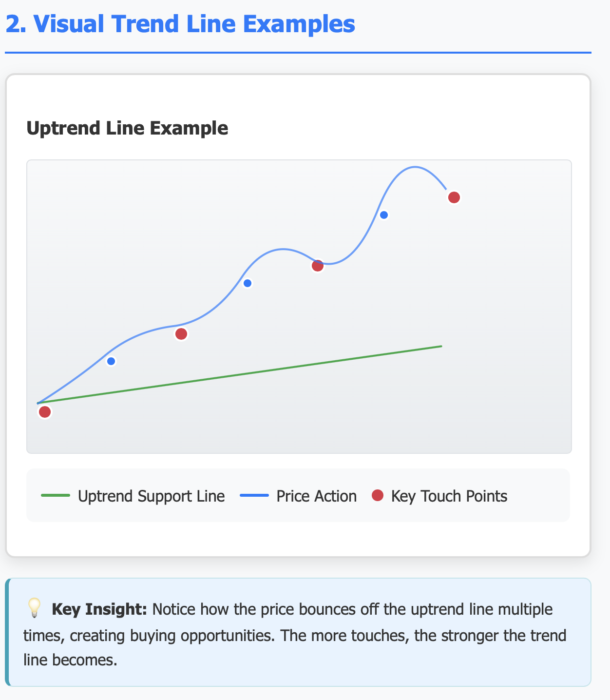Viewport: 610px width, 700px height.
Task: Select the lowest red touch point on chart
Action: coord(45,412)
